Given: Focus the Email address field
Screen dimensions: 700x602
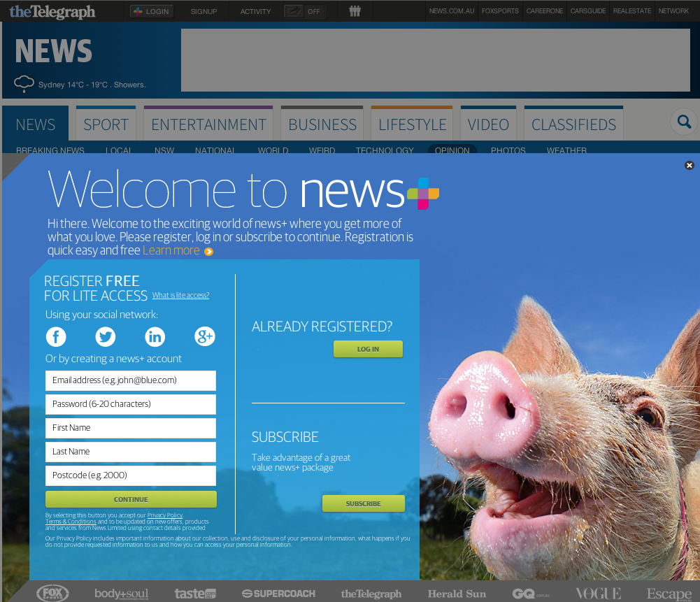Looking at the screenshot, I should click(x=130, y=380).
